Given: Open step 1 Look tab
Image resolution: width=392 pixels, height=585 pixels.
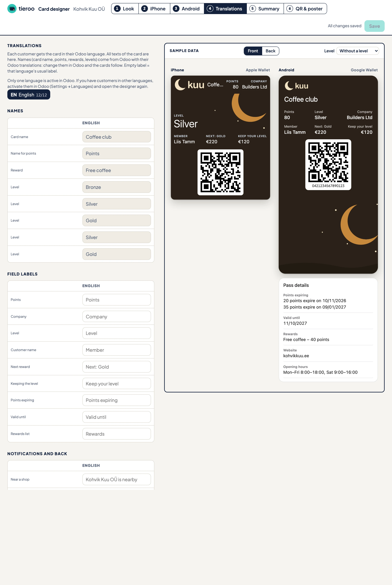Looking at the screenshot, I should pyautogui.click(x=125, y=9).
